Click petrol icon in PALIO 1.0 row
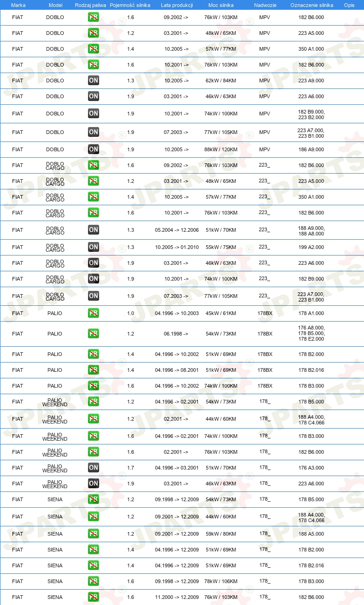 pos(94,313)
